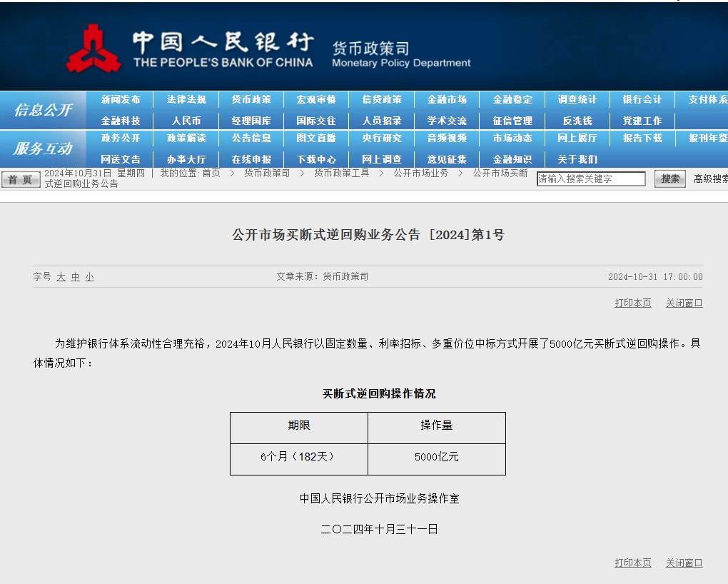Open the 货币政策 navigation entry

point(251,99)
